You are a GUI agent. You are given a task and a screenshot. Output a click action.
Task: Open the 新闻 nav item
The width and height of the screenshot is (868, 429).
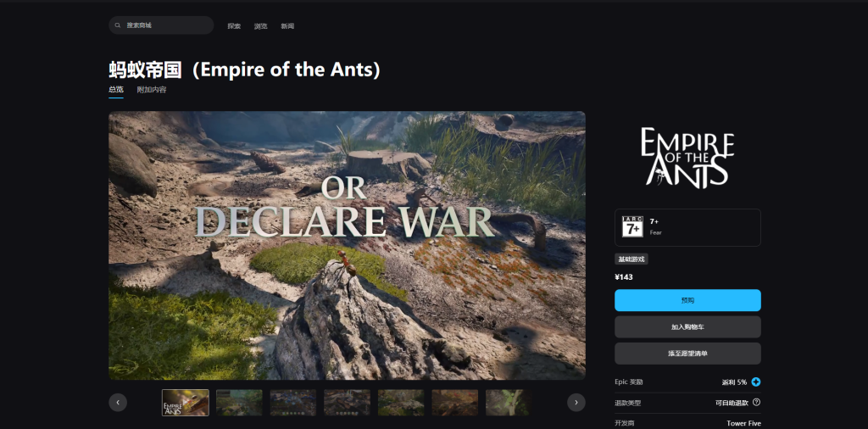[x=287, y=26]
